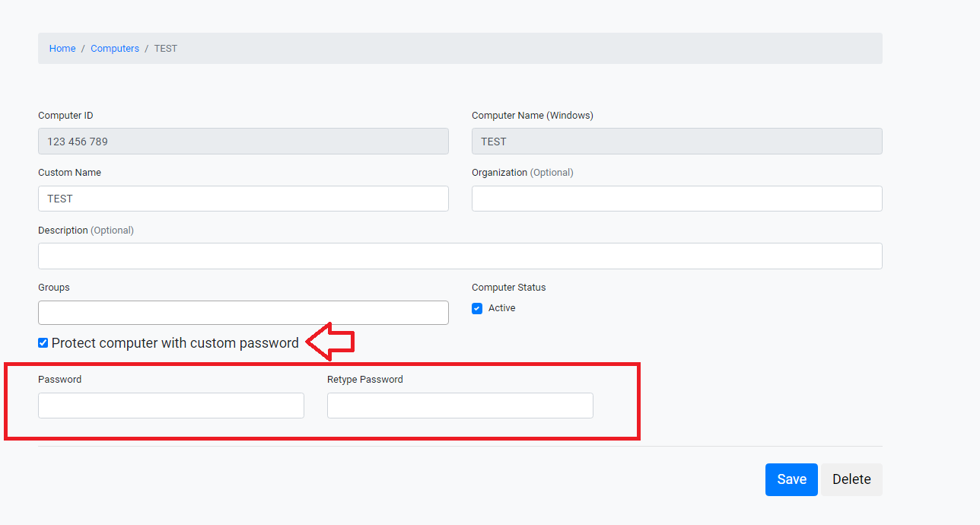Focus the Password entry field
This screenshot has width=980, height=525.
170,405
